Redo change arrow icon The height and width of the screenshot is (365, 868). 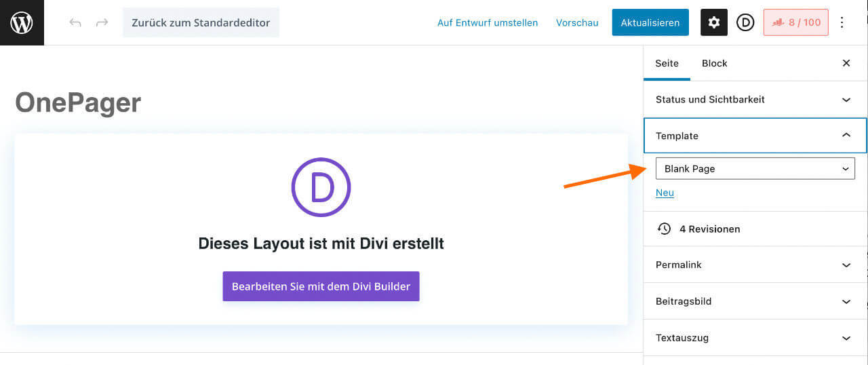click(x=102, y=23)
